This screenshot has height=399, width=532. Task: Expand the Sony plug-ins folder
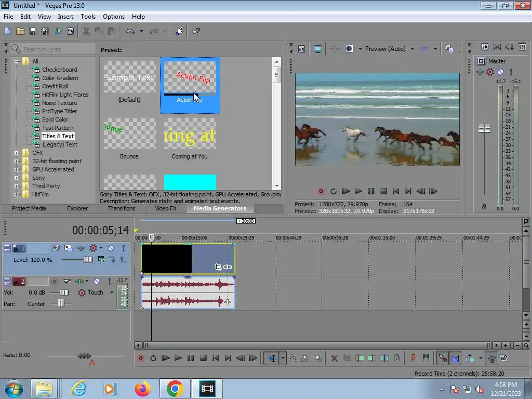point(16,178)
